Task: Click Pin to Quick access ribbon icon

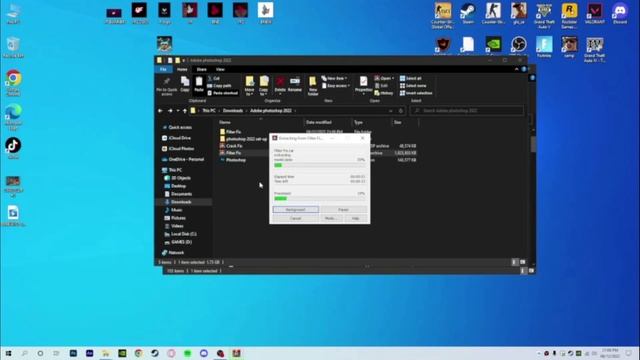Action: (x=167, y=87)
